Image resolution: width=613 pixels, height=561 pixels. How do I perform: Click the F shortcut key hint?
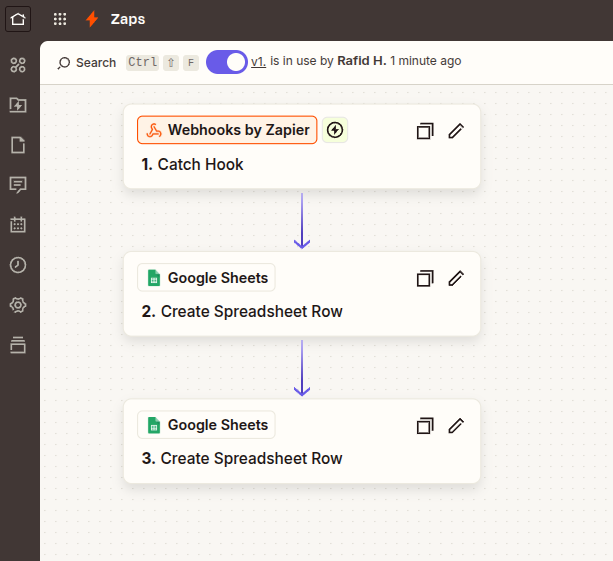click(191, 63)
